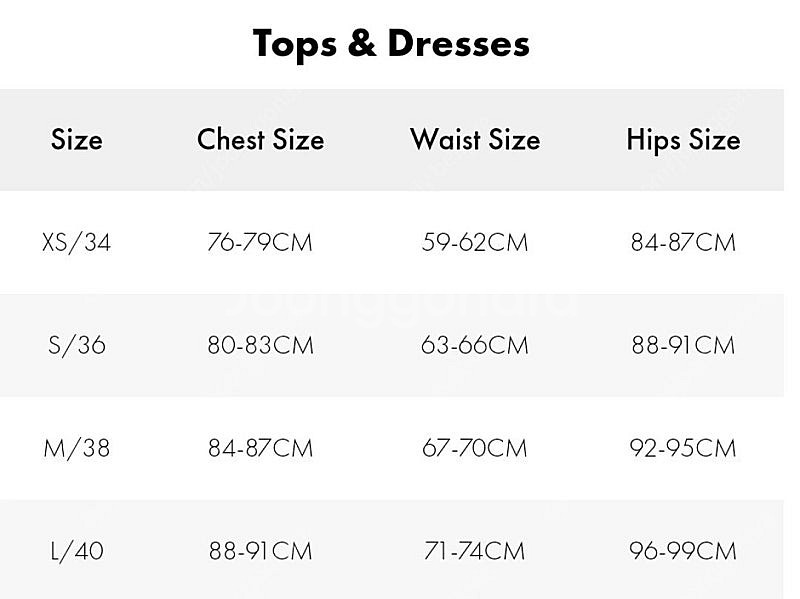This screenshot has width=800, height=599.
Task: Select the 96-99CM hips measurement
Action: point(683,552)
